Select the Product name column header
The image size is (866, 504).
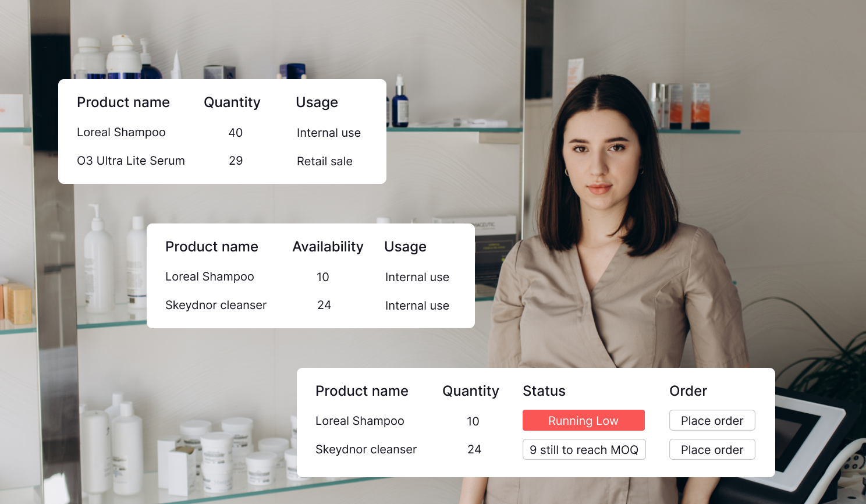123,102
